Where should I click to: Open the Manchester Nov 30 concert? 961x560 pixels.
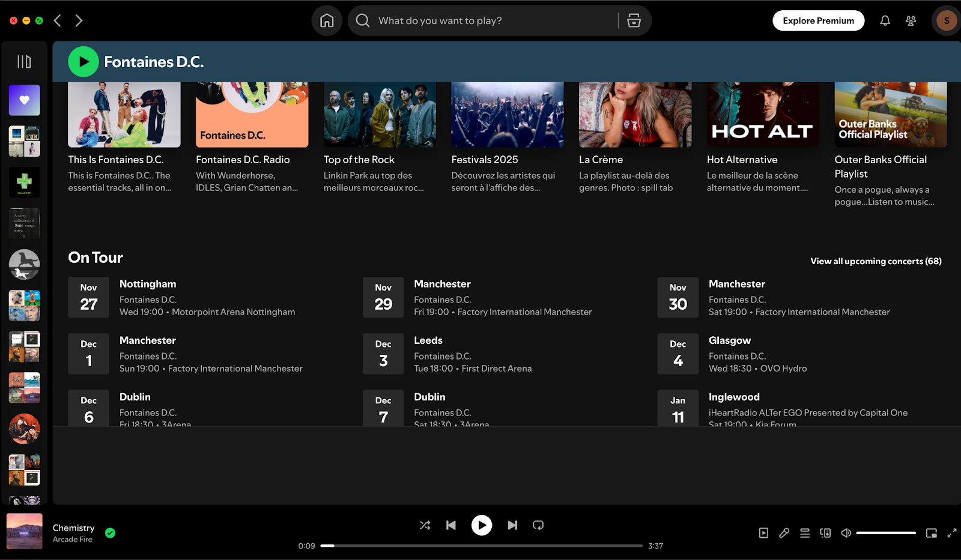pos(797,297)
